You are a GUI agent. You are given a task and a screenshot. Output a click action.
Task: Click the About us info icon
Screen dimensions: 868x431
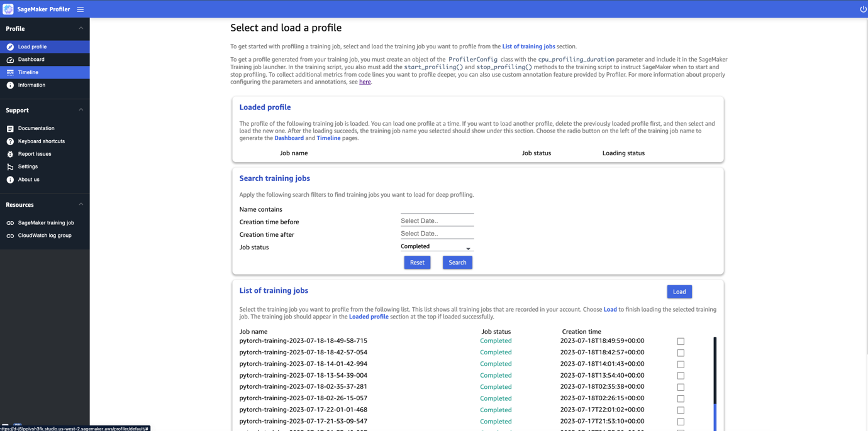[x=10, y=180]
